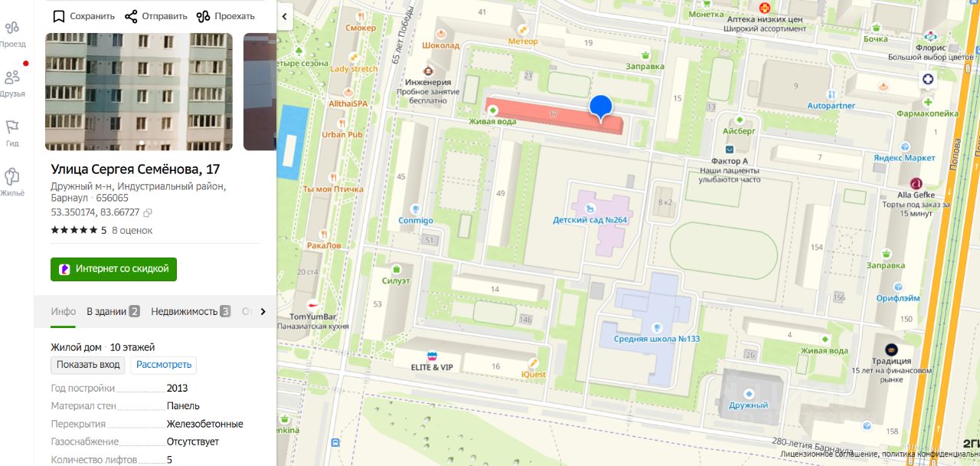Open the Гид guide sidebar icon
This screenshot has height=466, width=980.
(x=12, y=133)
